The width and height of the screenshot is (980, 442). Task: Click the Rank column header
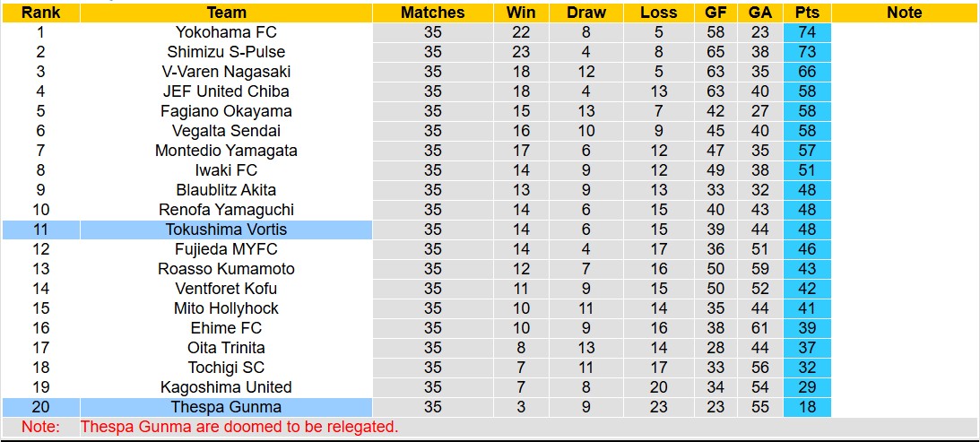coord(40,13)
